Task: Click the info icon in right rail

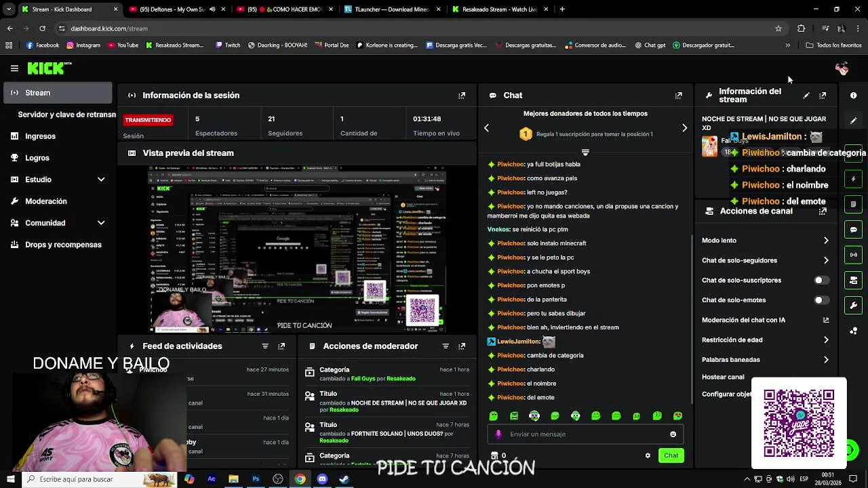Action: [x=854, y=96]
